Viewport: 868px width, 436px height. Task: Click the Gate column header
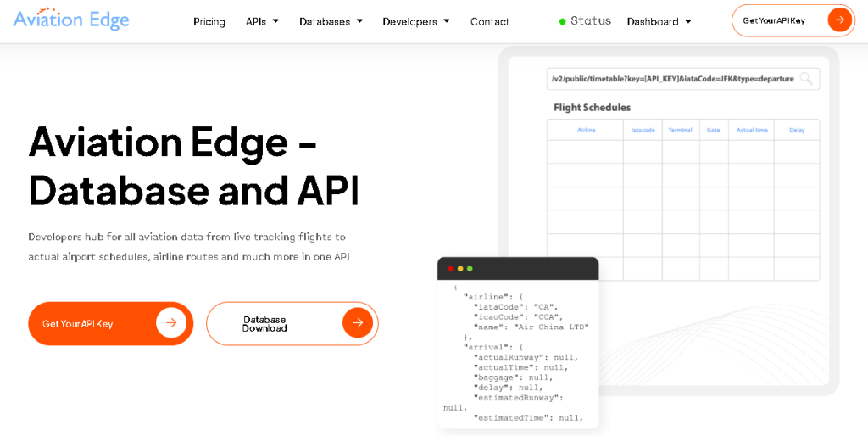714,130
